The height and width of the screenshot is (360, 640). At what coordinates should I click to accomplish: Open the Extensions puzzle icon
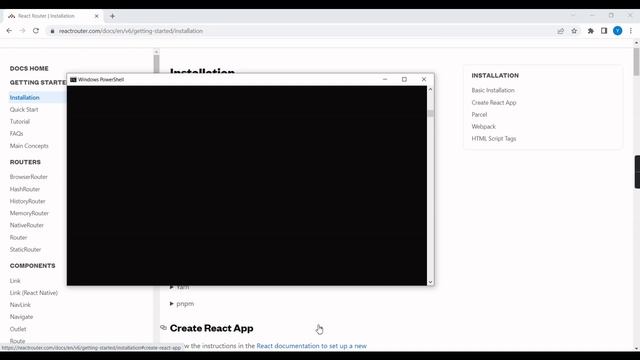coord(591,31)
